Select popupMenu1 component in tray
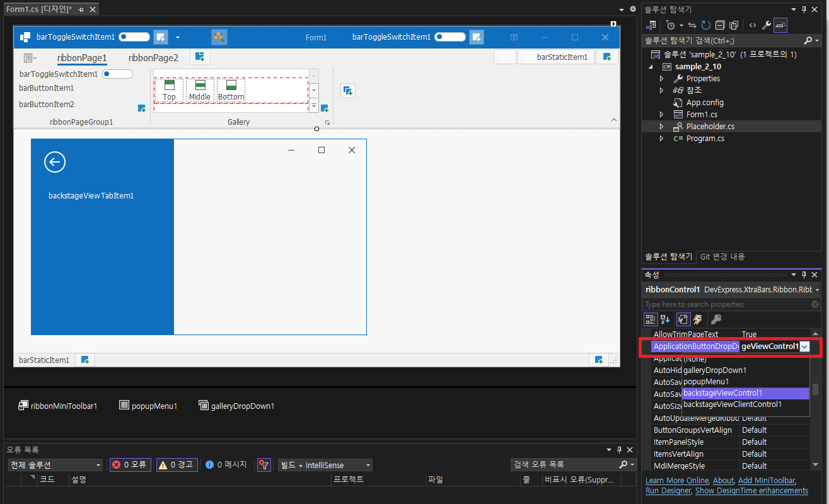Image resolution: width=829 pixels, height=504 pixels. (x=148, y=406)
